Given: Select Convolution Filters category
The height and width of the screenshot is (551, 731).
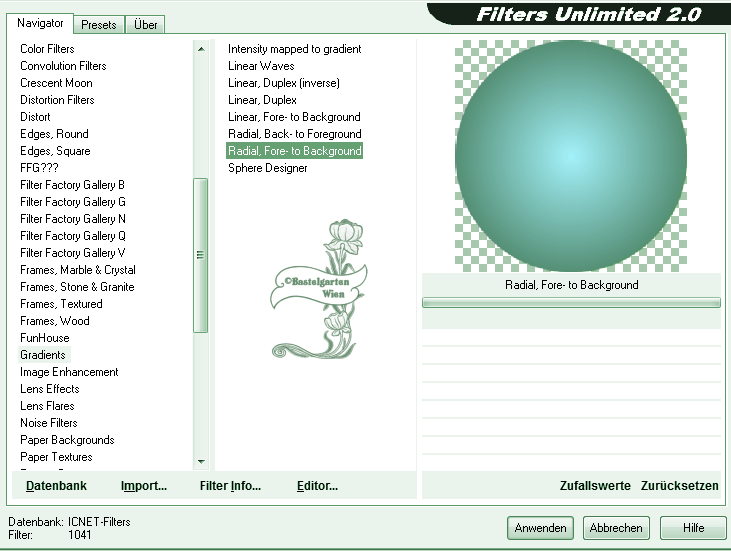Looking at the screenshot, I should tap(63, 66).
